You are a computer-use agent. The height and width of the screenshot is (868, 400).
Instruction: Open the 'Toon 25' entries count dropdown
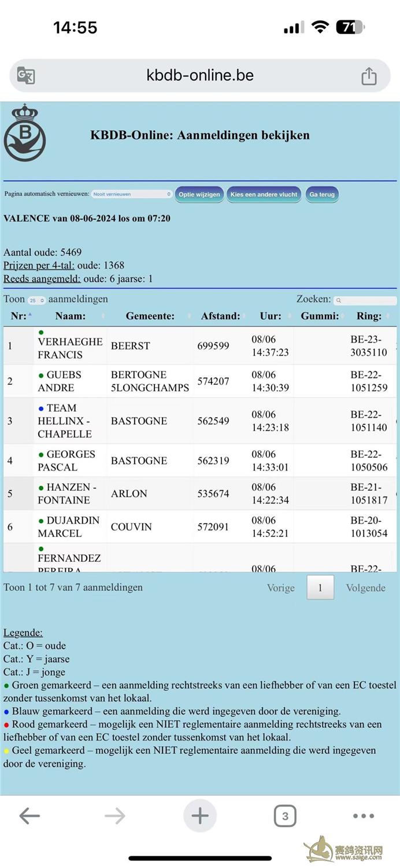[x=36, y=301]
